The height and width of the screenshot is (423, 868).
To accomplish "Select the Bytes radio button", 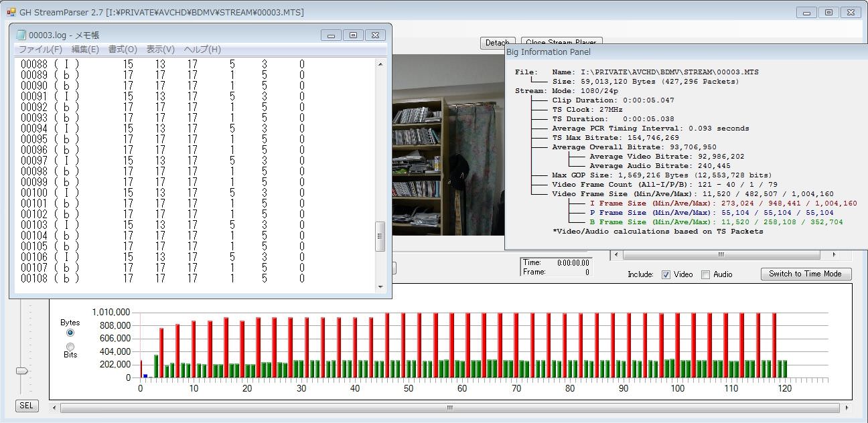I will (70, 333).
